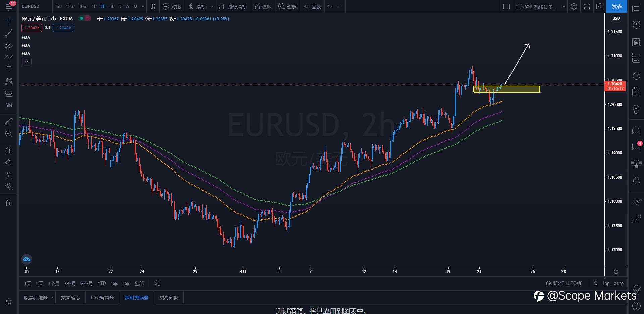Select the 15m timeframe
The width and height of the screenshot is (644, 314).
pos(70,6)
